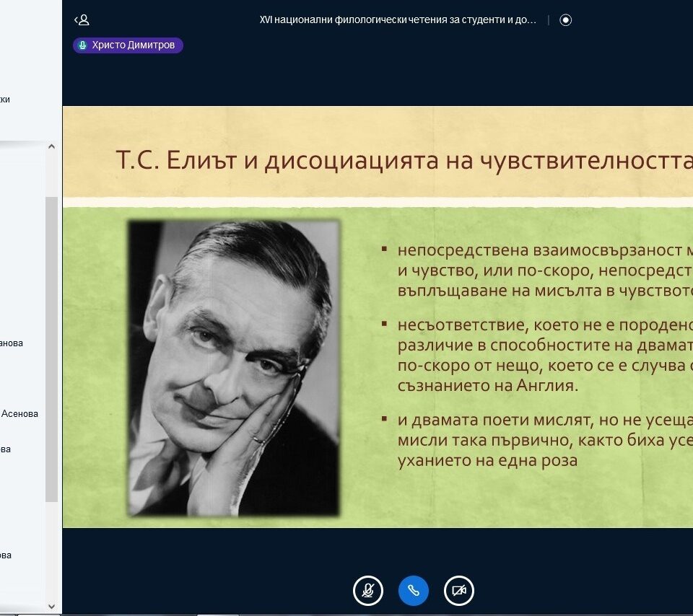Click the bullet text 'съзнанието на Англия'
The image size is (693, 616).
click(x=488, y=384)
